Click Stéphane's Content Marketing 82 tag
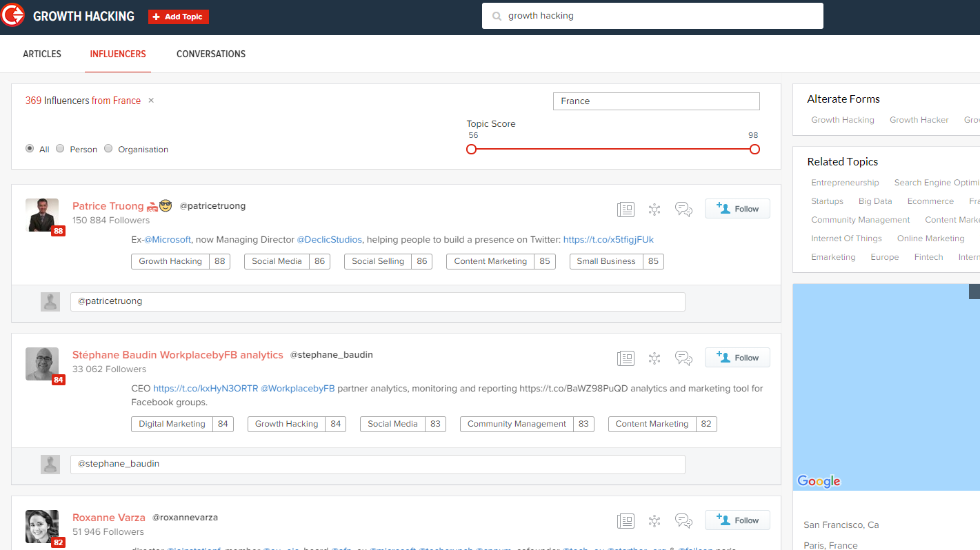Screen dimensions: 980x550 663,425
